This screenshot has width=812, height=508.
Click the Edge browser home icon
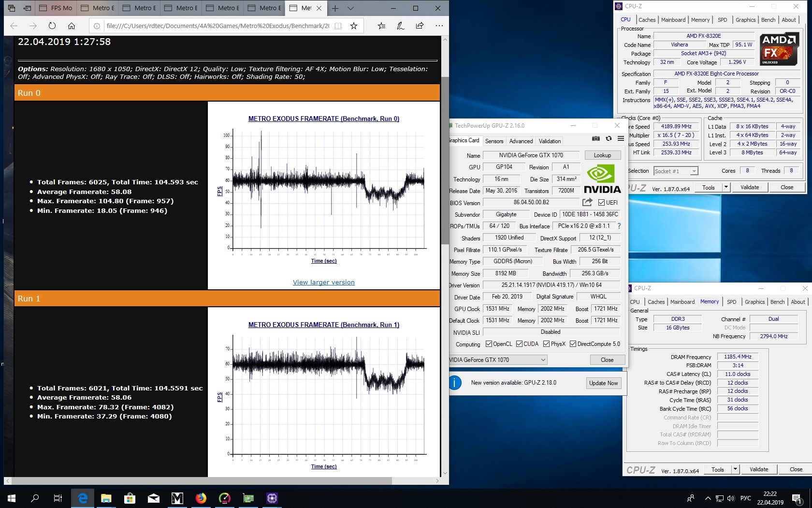tap(72, 26)
